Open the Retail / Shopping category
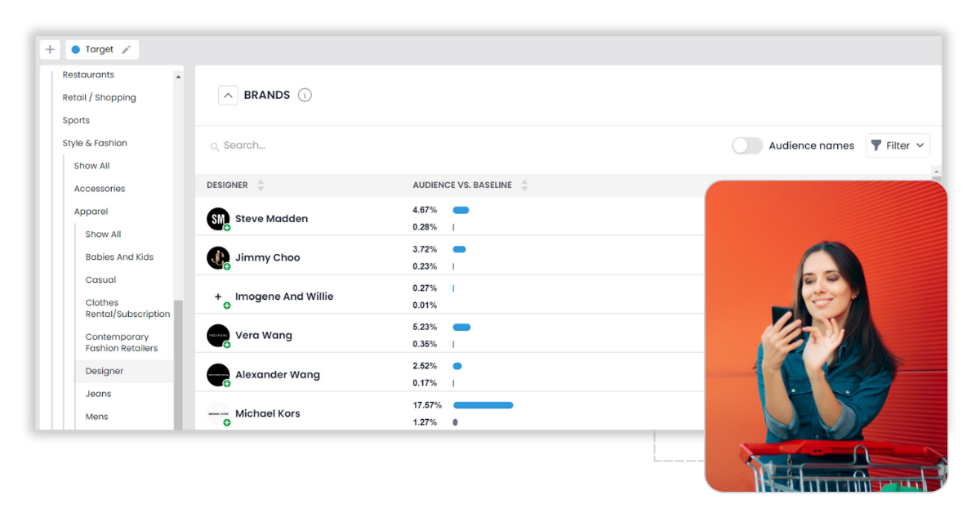The width and height of the screenshot is (980, 513). [x=100, y=97]
